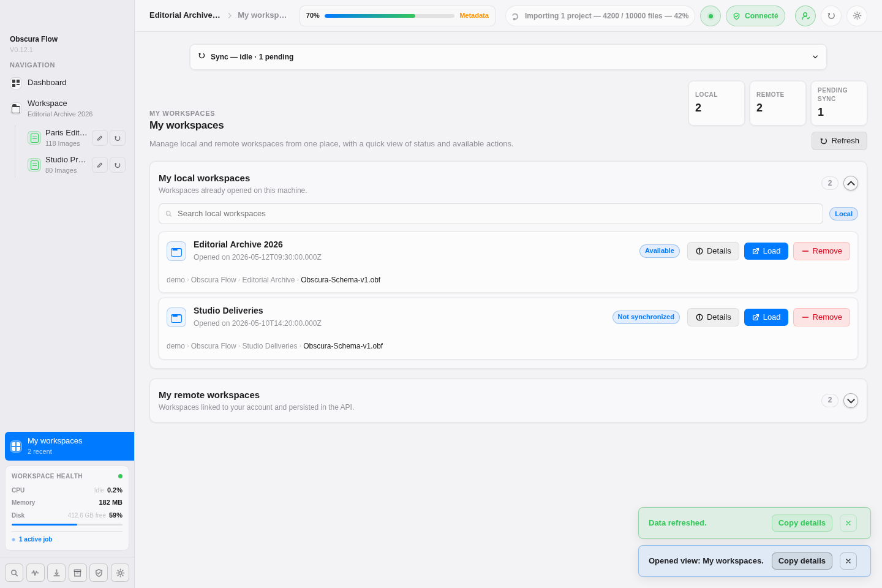
Task: Click the Local filter badge
Action: 843,214
